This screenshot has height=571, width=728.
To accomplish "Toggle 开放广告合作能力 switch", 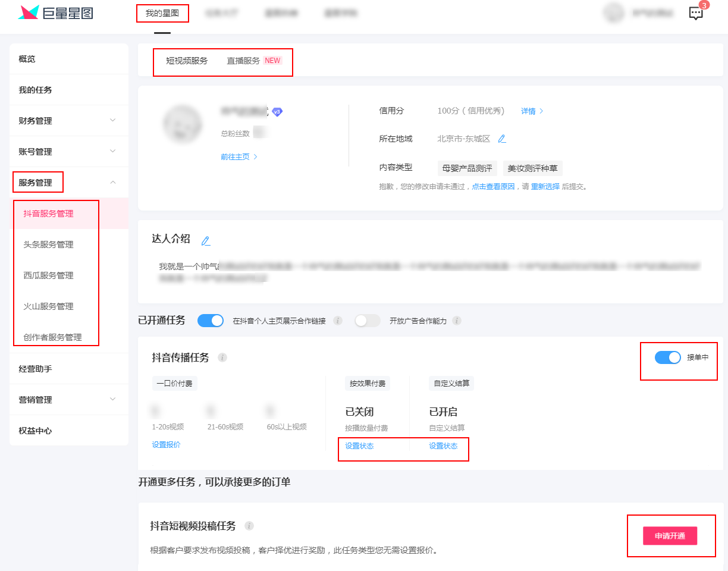I will pos(368,321).
